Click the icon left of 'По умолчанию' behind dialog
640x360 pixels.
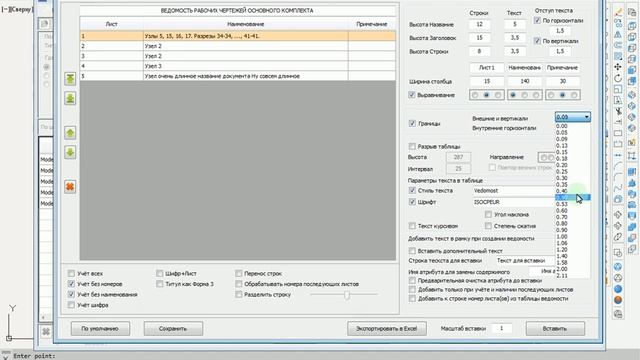46,331
